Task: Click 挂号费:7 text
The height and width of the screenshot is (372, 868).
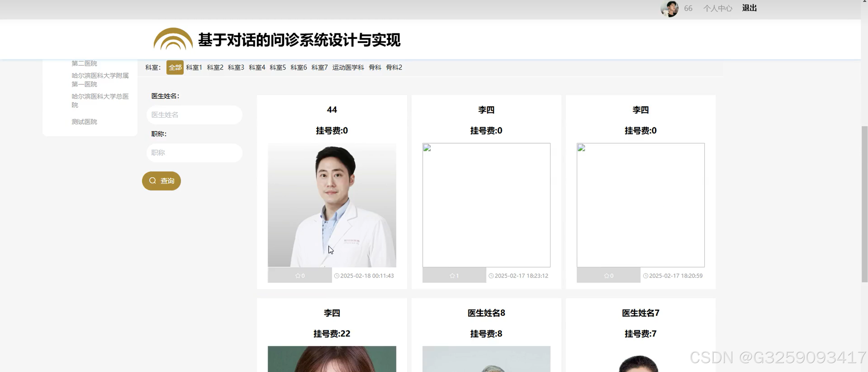Action: click(x=641, y=334)
